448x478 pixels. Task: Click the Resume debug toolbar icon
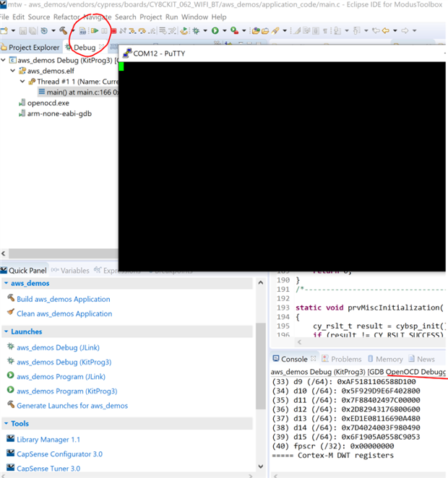pyautogui.click(x=95, y=31)
